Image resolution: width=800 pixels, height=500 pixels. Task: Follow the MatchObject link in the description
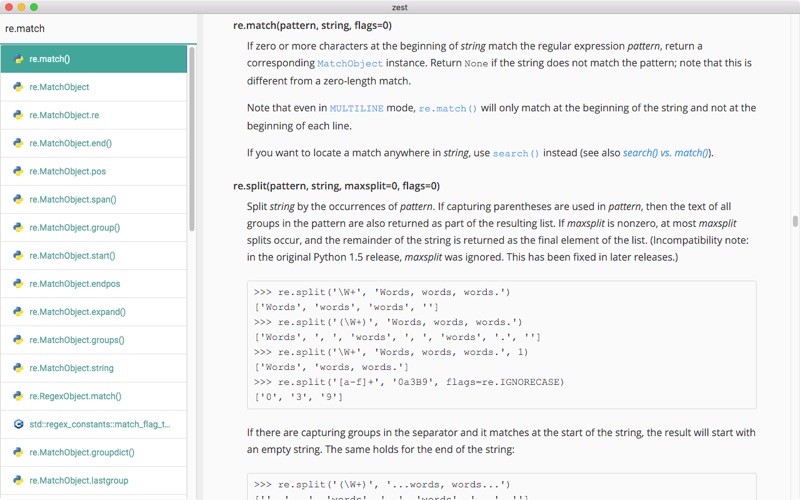[x=350, y=64]
